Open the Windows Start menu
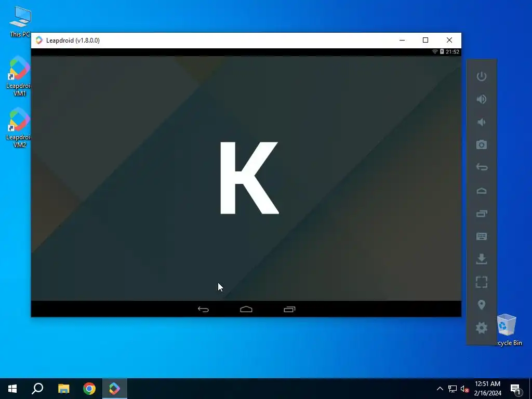This screenshot has height=399, width=532. (x=12, y=389)
